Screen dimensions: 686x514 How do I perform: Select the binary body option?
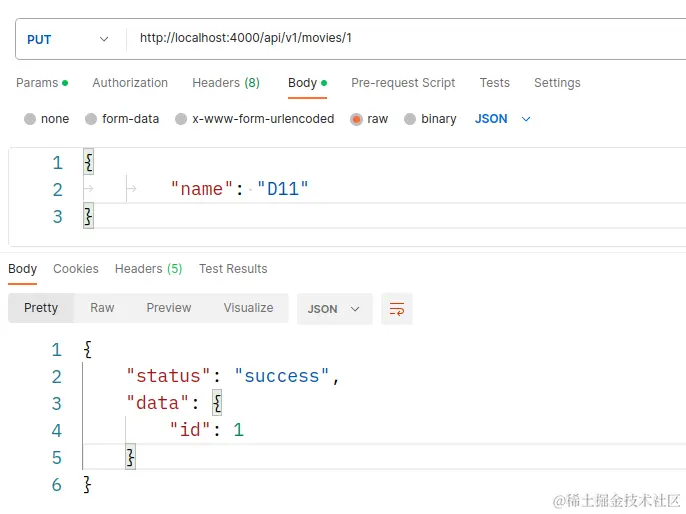410,119
